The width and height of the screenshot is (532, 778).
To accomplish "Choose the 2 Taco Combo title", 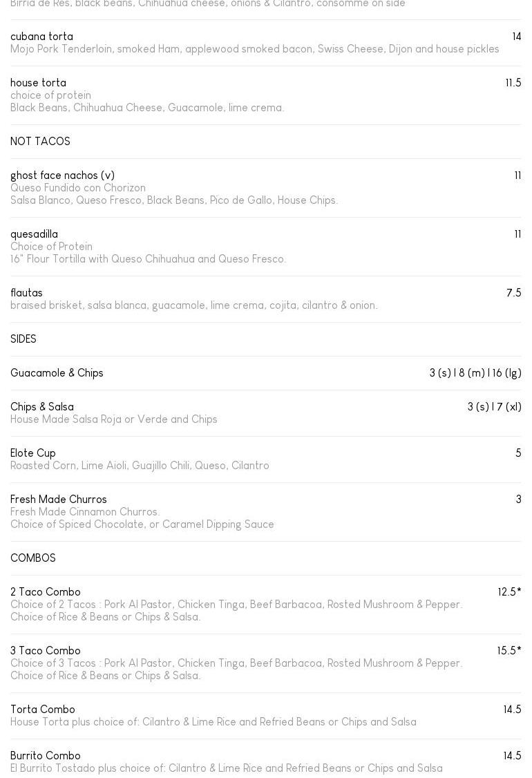I will point(46,592).
